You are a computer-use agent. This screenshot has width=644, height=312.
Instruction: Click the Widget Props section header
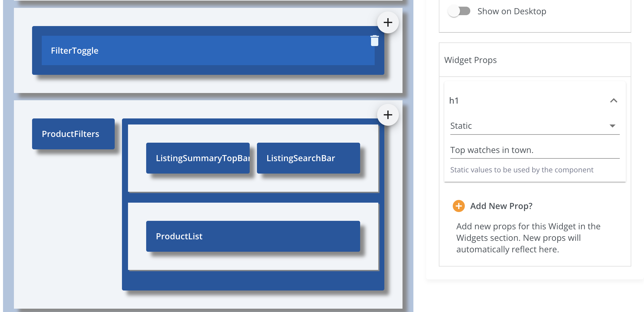pos(470,60)
